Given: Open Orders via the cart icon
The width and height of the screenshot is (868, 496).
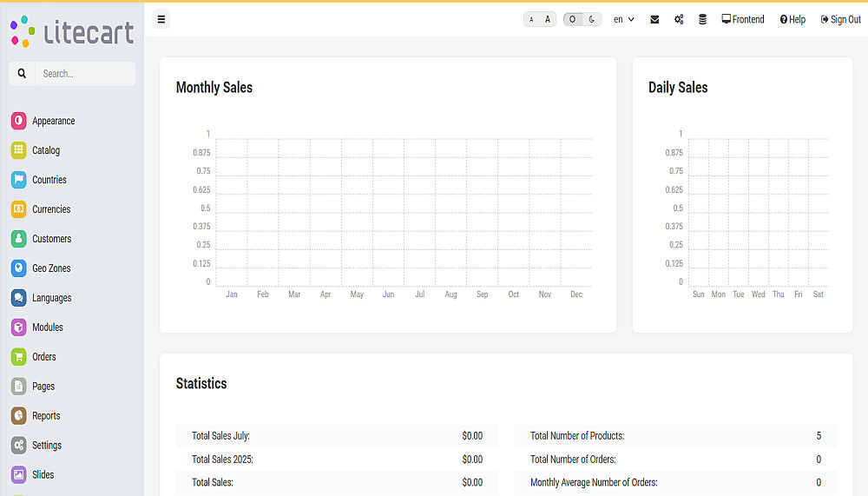Looking at the screenshot, I should pyautogui.click(x=18, y=357).
